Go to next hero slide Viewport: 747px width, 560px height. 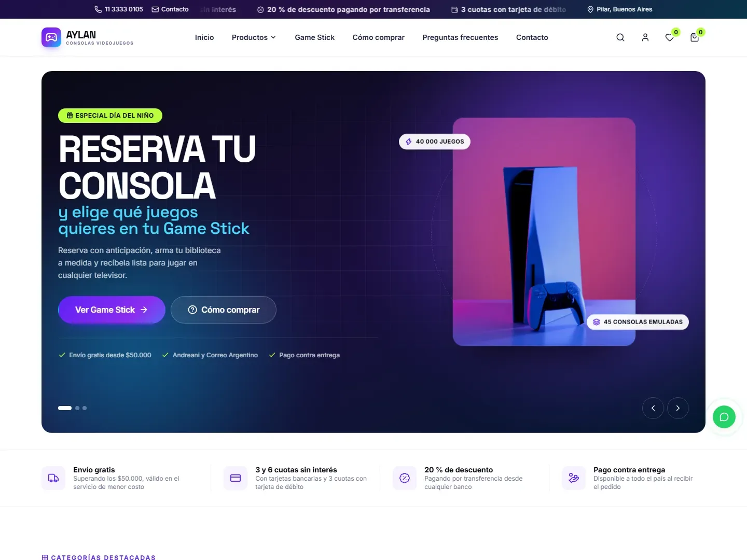pyautogui.click(x=678, y=408)
